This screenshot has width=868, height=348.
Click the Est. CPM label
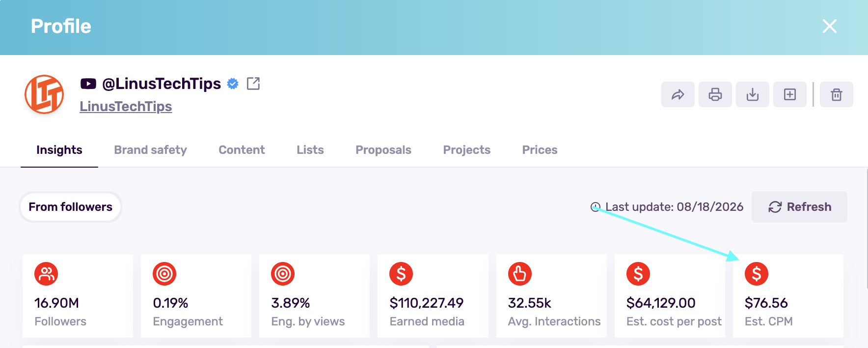tap(769, 321)
